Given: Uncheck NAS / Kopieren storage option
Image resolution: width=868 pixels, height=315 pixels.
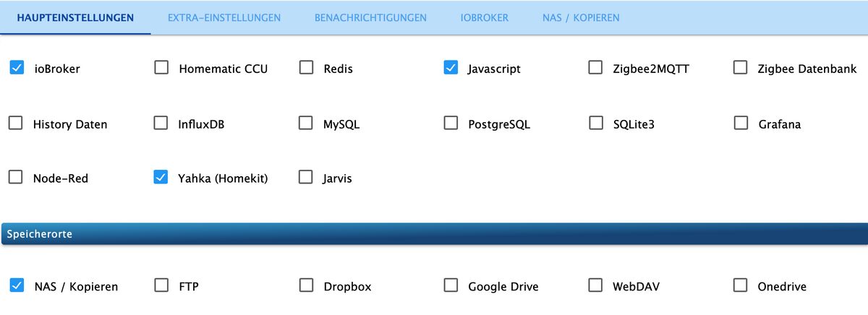Looking at the screenshot, I should pyautogui.click(x=16, y=285).
